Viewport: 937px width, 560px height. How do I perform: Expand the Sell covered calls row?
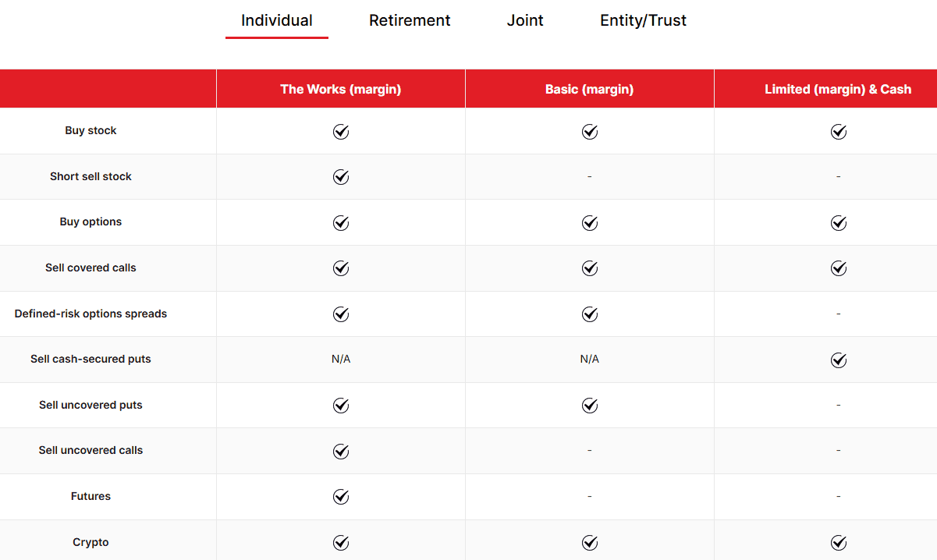pos(91,268)
